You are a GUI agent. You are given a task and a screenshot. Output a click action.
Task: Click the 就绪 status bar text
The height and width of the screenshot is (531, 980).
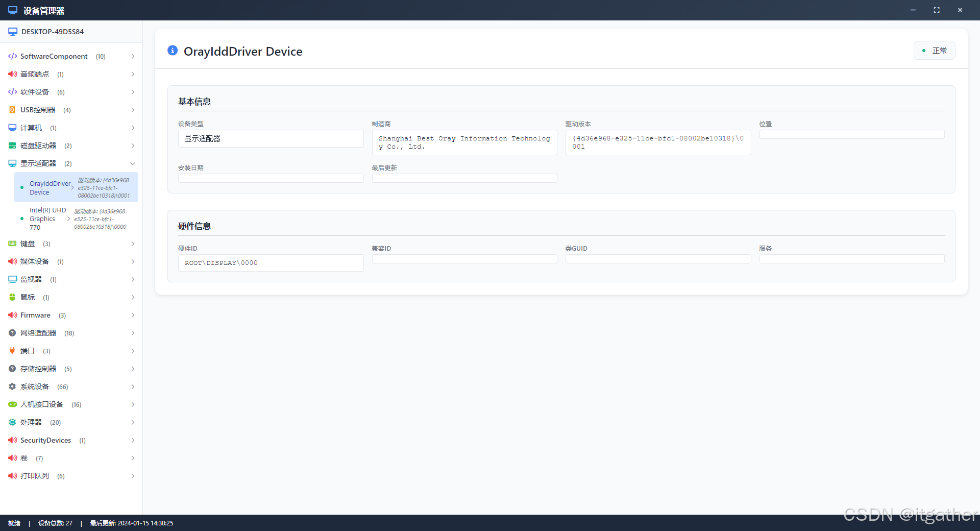click(x=14, y=523)
